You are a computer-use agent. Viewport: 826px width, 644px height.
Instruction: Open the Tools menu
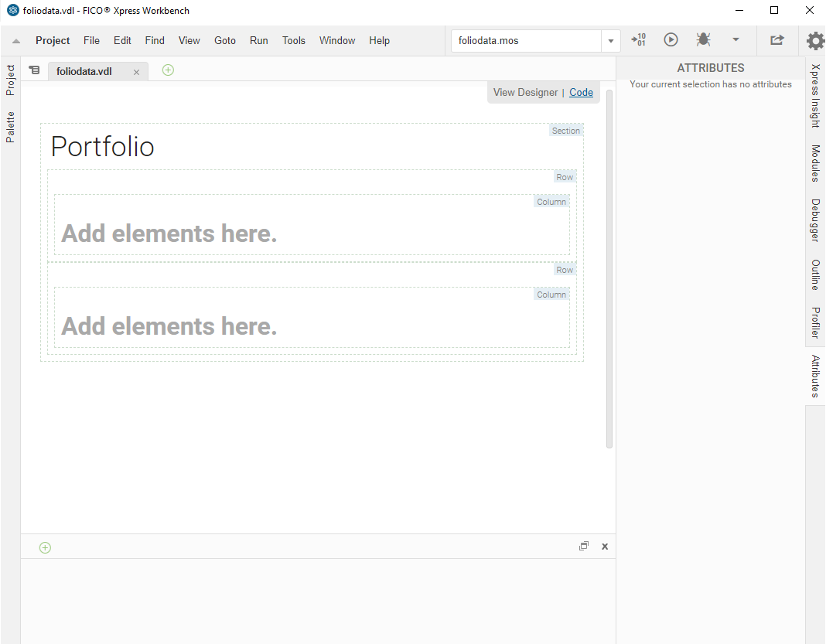[x=293, y=40]
